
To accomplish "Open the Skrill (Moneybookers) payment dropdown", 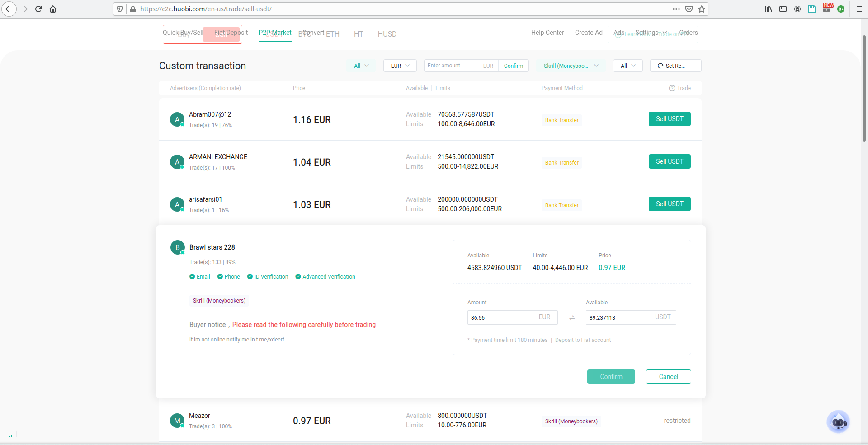I will [x=571, y=66].
